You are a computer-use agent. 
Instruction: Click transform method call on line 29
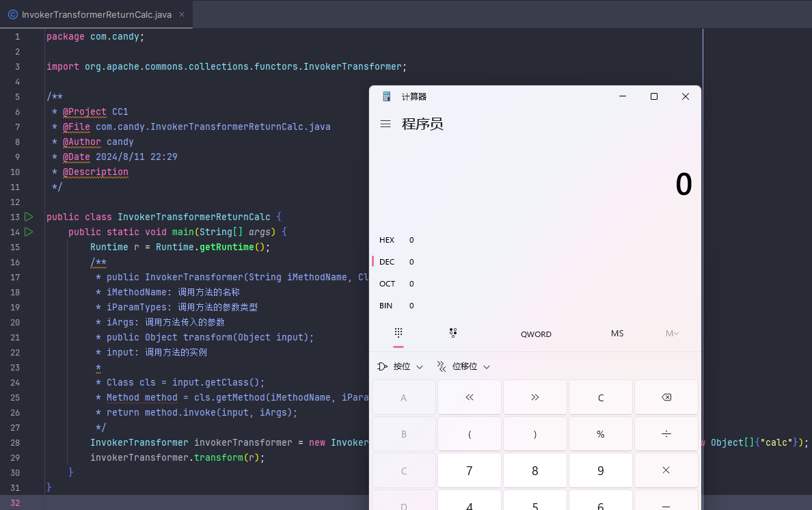(x=219, y=458)
